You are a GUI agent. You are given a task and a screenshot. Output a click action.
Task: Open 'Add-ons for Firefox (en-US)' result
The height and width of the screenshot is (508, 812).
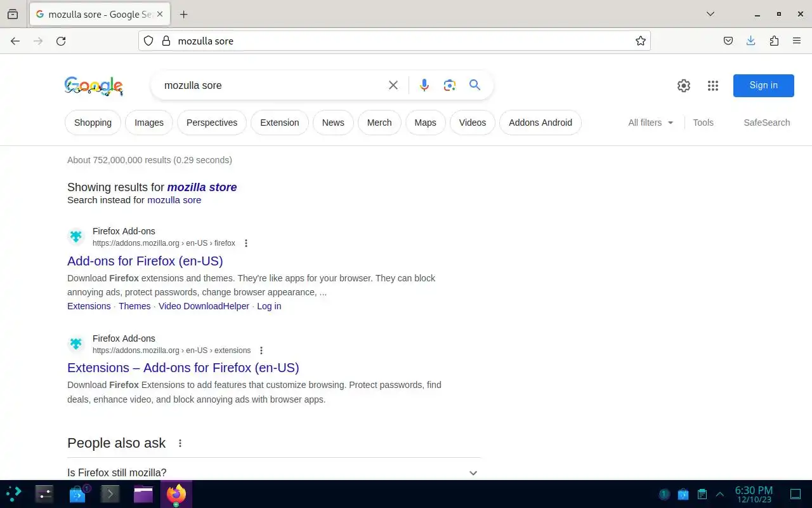coord(145,261)
